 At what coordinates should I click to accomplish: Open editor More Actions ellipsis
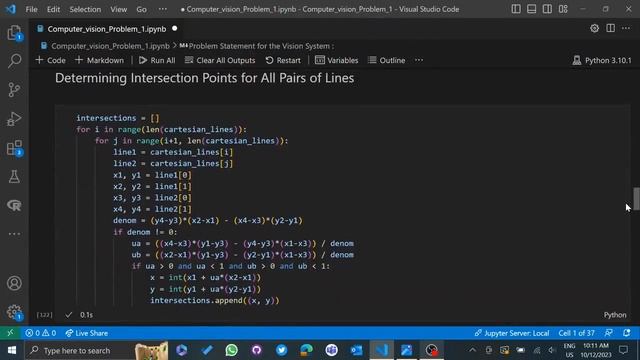[626, 28]
